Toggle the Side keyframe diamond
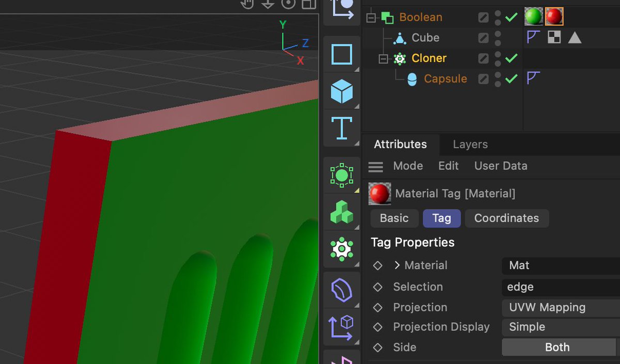Viewport: 620px width, 364px height. point(378,347)
